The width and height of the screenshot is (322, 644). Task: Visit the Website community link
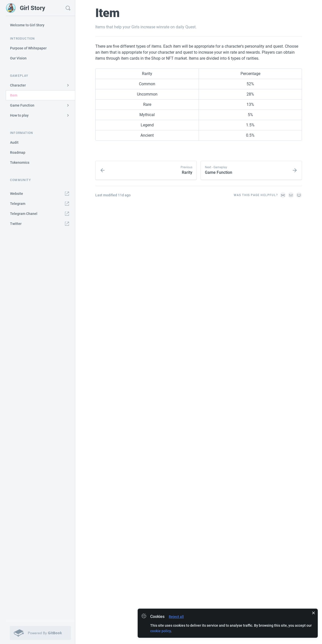tap(40, 194)
